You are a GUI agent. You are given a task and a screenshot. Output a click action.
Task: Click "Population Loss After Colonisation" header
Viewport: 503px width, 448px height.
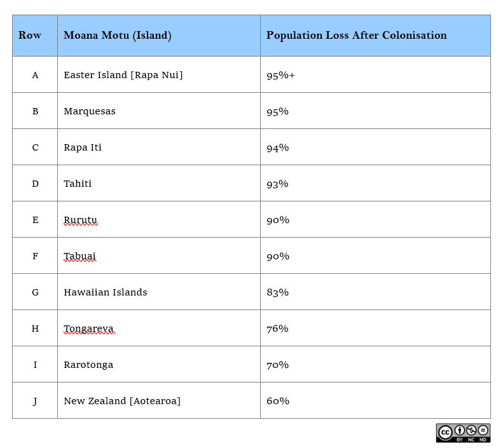click(x=356, y=36)
